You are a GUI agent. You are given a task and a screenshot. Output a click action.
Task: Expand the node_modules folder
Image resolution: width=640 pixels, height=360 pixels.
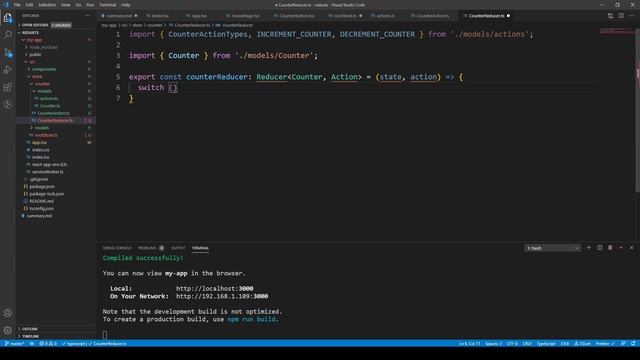[43, 47]
